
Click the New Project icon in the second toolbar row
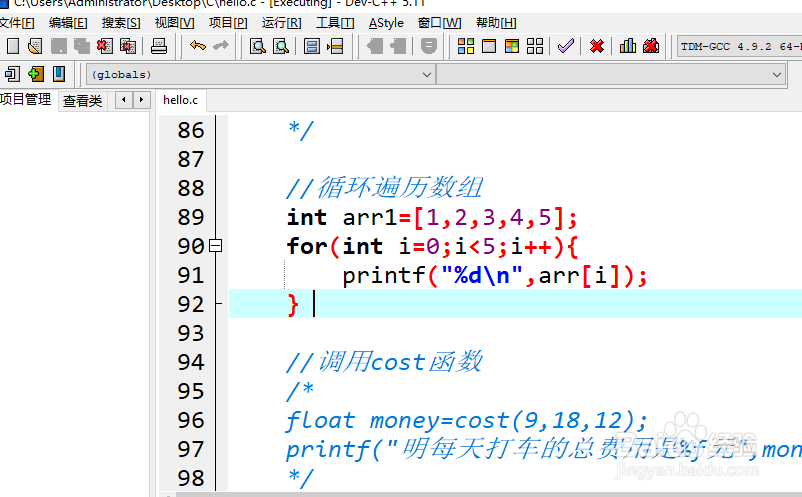coord(12,74)
